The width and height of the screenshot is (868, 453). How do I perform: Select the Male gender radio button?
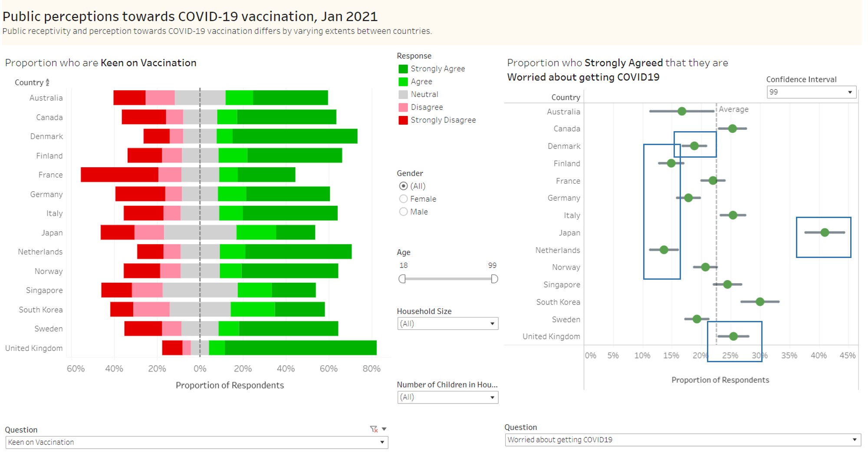403,212
